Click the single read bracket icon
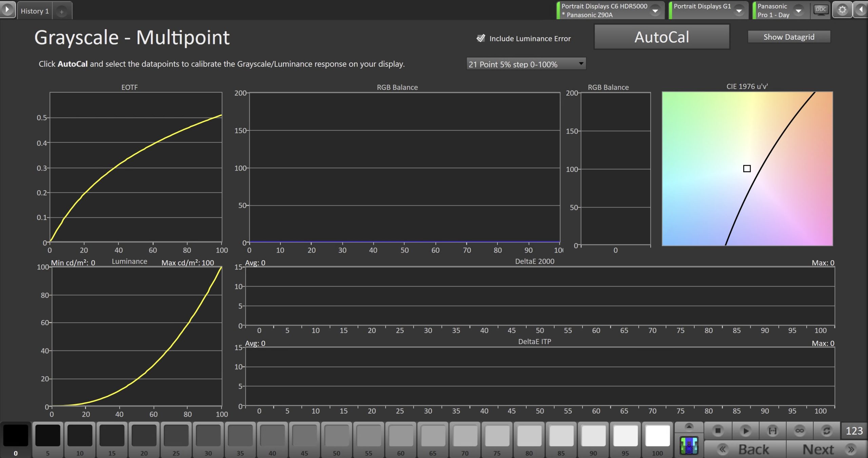Image resolution: width=868 pixels, height=458 pixels. 772,431
